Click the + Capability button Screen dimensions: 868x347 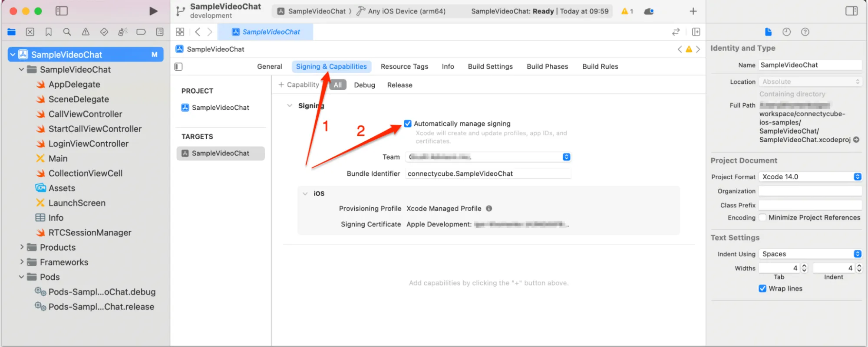299,85
